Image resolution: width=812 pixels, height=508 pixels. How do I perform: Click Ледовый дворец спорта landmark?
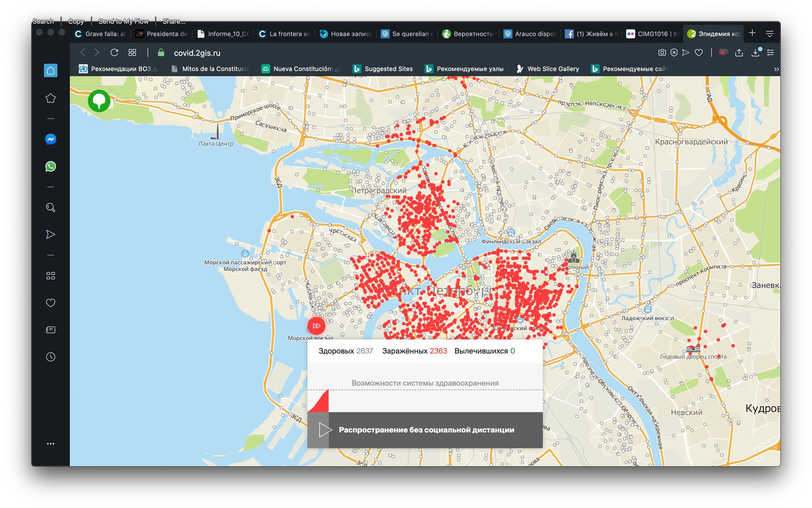click(x=693, y=350)
